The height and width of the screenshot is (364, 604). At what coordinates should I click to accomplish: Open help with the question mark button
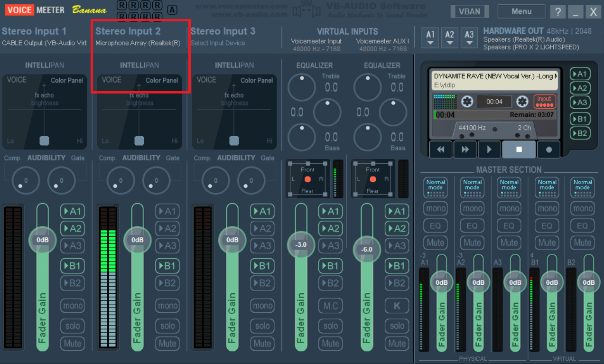pyautogui.click(x=558, y=12)
